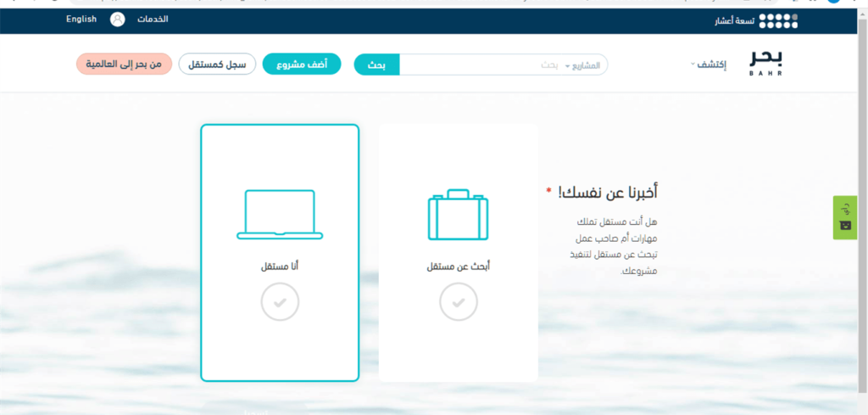Viewport: 868px width, 415px height.
Task: Check the circle under أبحث عن مستقل
Action: tap(459, 301)
